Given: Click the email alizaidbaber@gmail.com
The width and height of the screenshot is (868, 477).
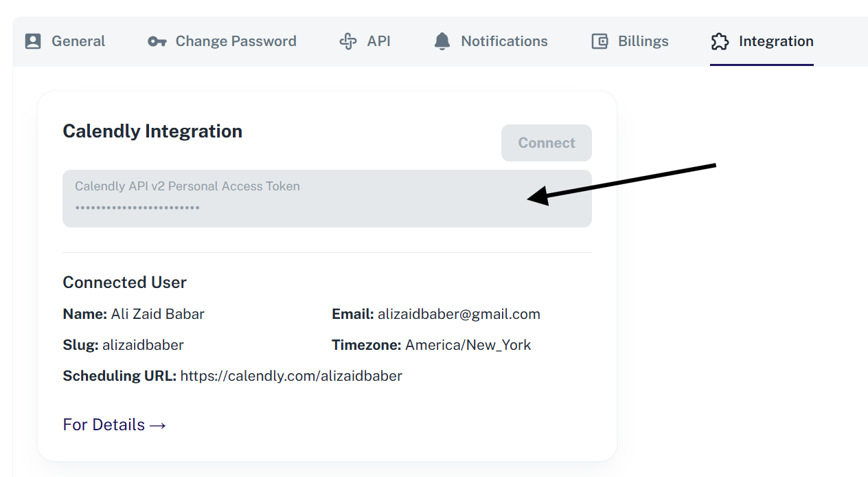Looking at the screenshot, I should coord(459,314).
